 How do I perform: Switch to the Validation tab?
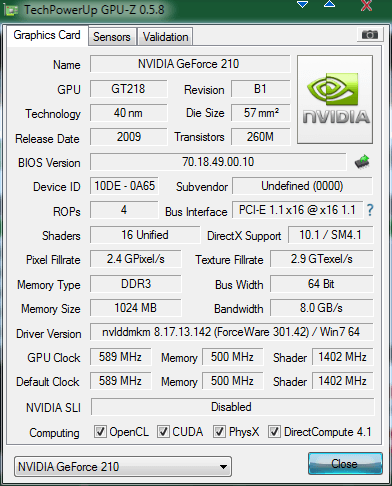(165, 37)
